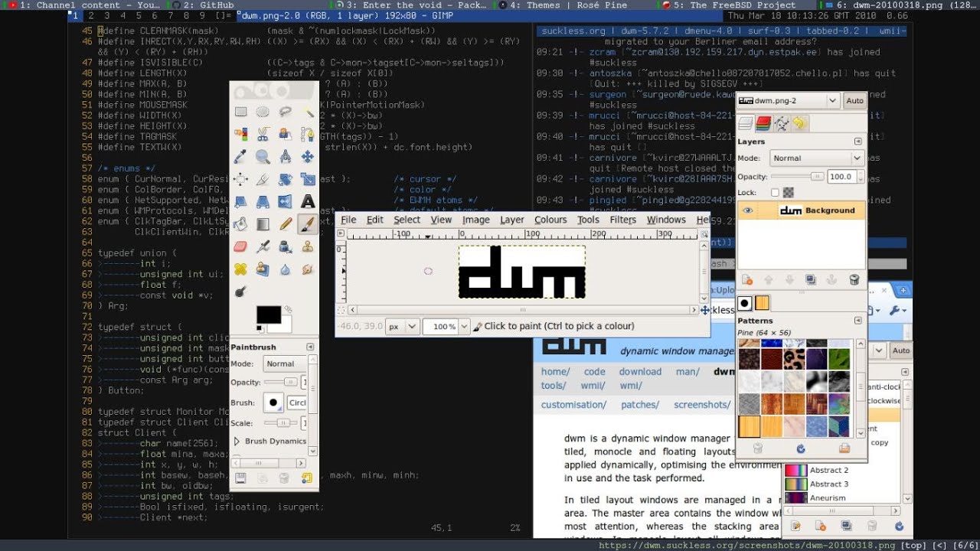The height and width of the screenshot is (551, 980).
Task: Open the Edit menu
Action: 375,220
